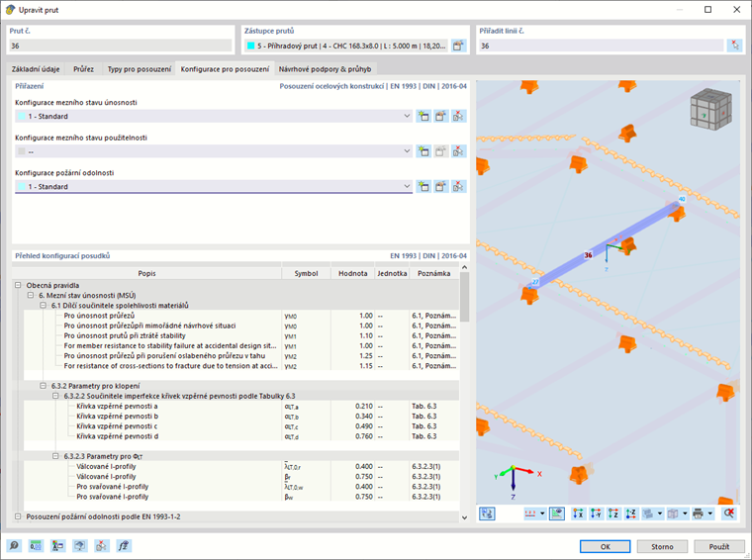Click the monitor display properties icon
This screenshot has width=752, height=560.
pos(80,545)
